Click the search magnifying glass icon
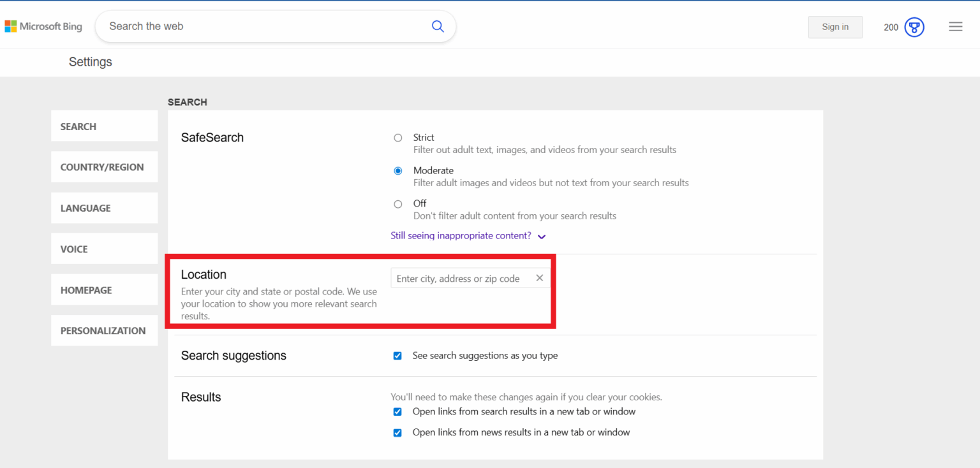Screen dimensions: 980x468 (x=438, y=26)
